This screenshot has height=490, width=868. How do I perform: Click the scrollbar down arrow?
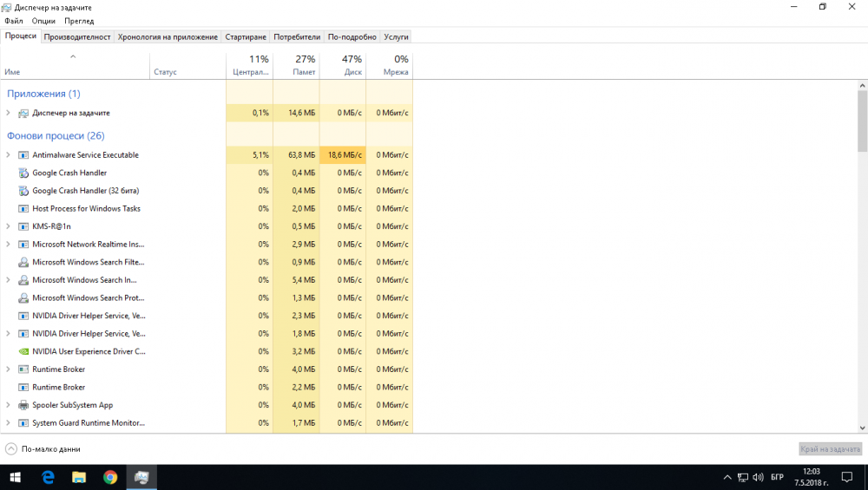(x=862, y=428)
